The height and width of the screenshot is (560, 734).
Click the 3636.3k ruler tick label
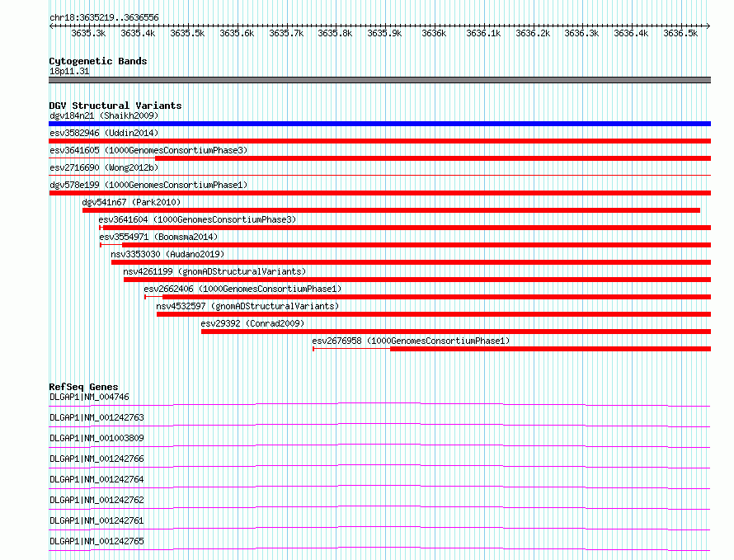click(x=581, y=34)
